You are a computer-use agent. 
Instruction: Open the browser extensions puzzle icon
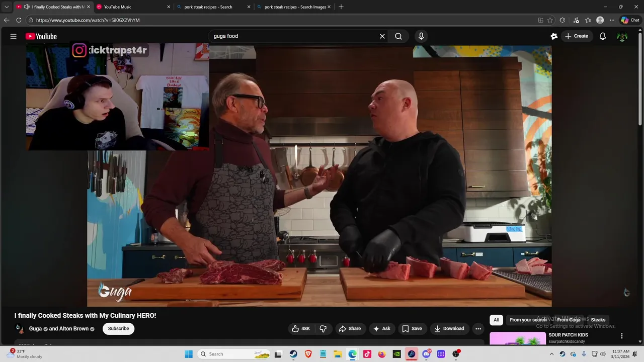coord(562,20)
